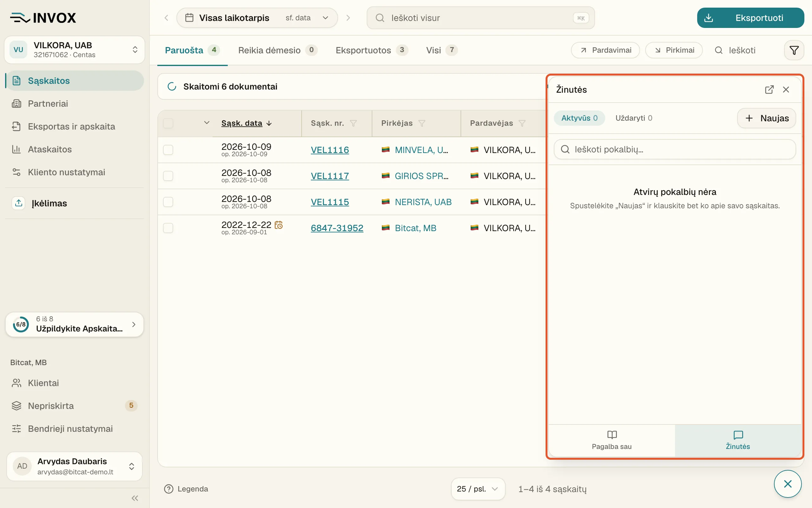Open the Bendrieji nustatymai section
This screenshot has height=508, width=812.
[x=75, y=429]
